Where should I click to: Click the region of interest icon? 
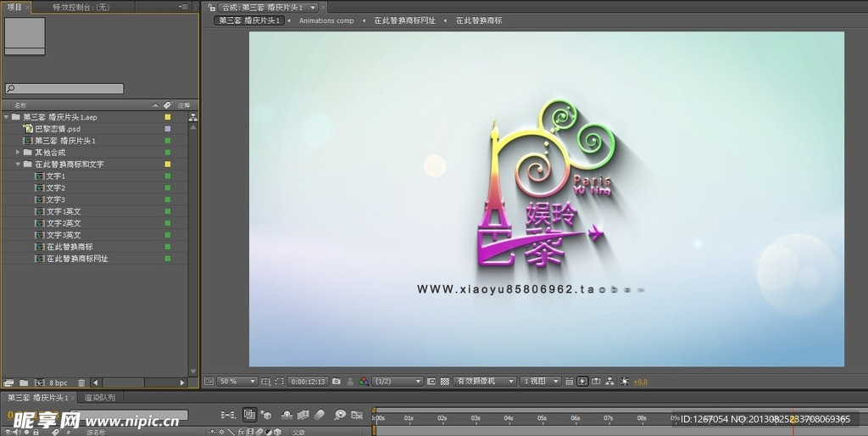(431, 382)
